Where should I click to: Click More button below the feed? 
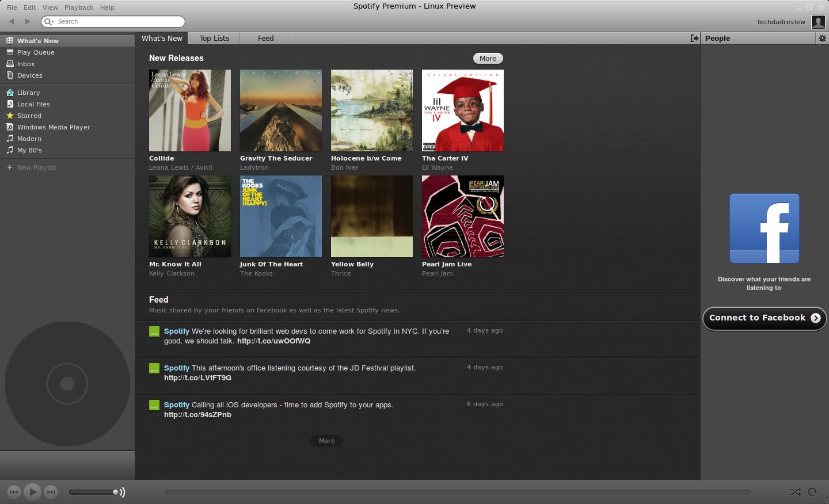pos(326,441)
